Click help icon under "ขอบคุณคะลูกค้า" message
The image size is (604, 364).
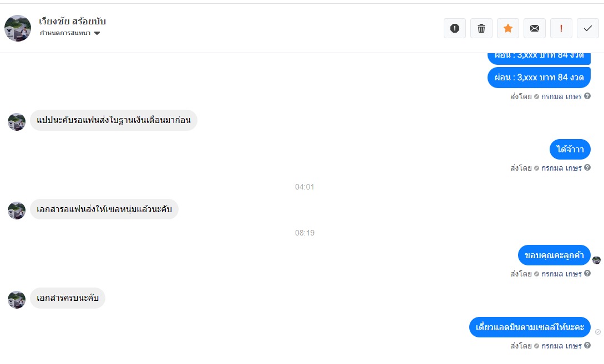click(x=587, y=274)
